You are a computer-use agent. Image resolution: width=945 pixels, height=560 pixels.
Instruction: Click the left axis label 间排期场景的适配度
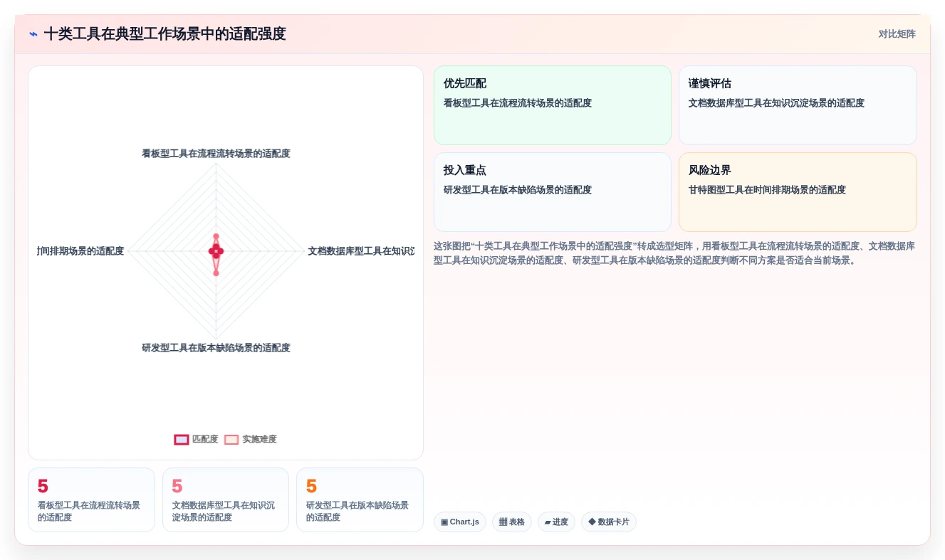click(80, 251)
